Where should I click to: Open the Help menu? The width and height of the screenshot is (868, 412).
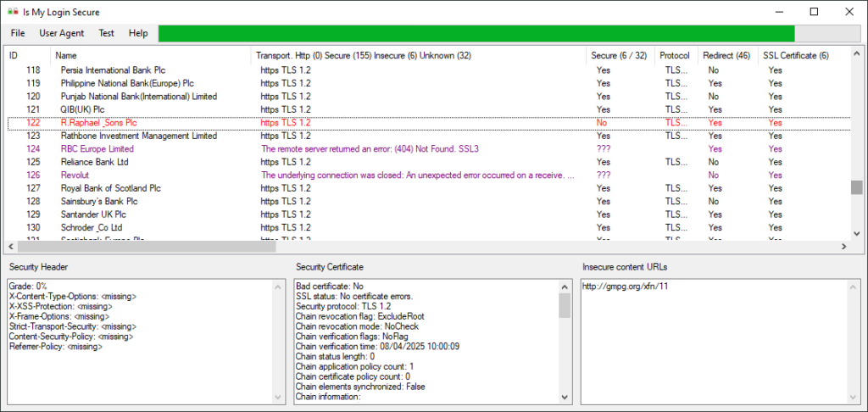pyautogui.click(x=138, y=33)
